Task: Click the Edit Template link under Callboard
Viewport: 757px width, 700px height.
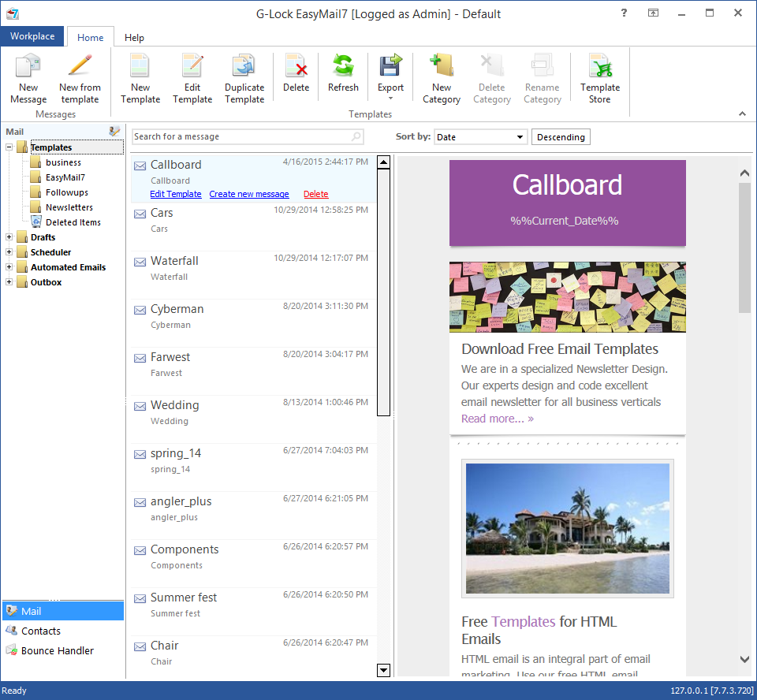Action: 176,194
